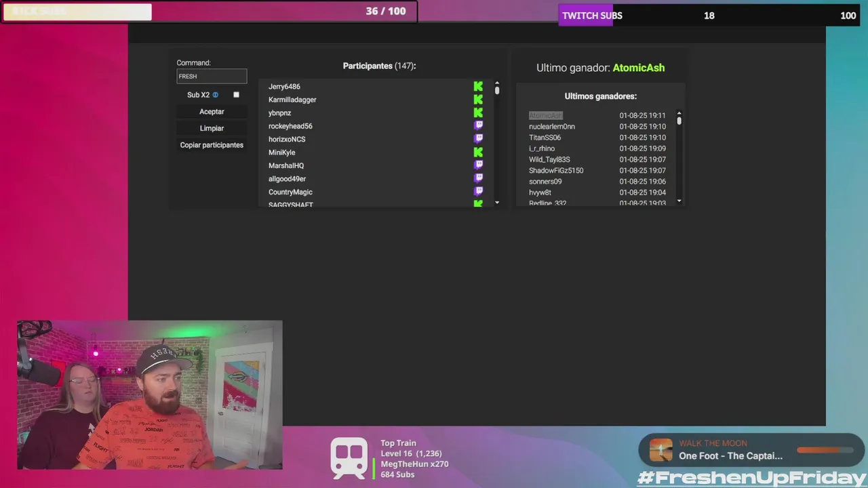Image resolution: width=868 pixels, height=488 pixels.
Task: Click winner nuclearlem0nn
Action: 552,127
